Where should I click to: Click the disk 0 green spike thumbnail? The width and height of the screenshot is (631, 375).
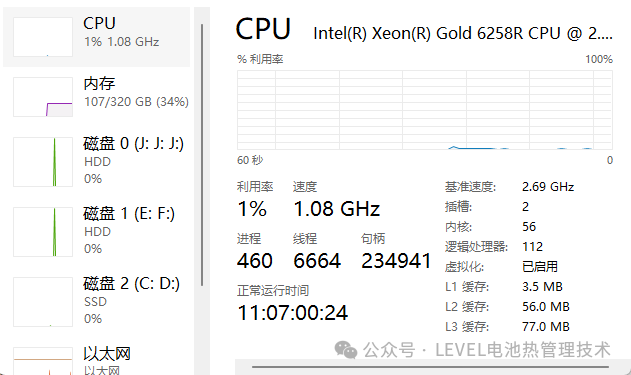pos(43,162)
